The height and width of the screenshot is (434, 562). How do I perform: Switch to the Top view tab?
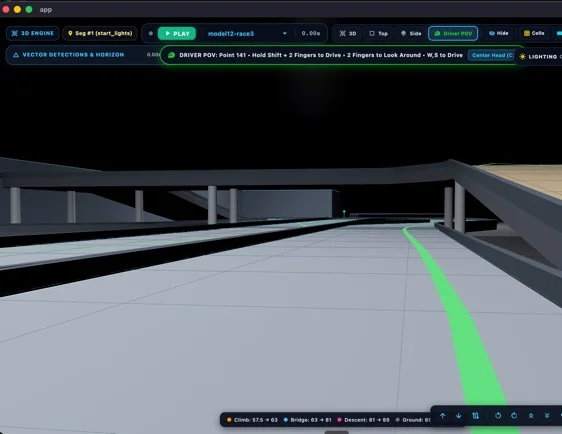378,33
